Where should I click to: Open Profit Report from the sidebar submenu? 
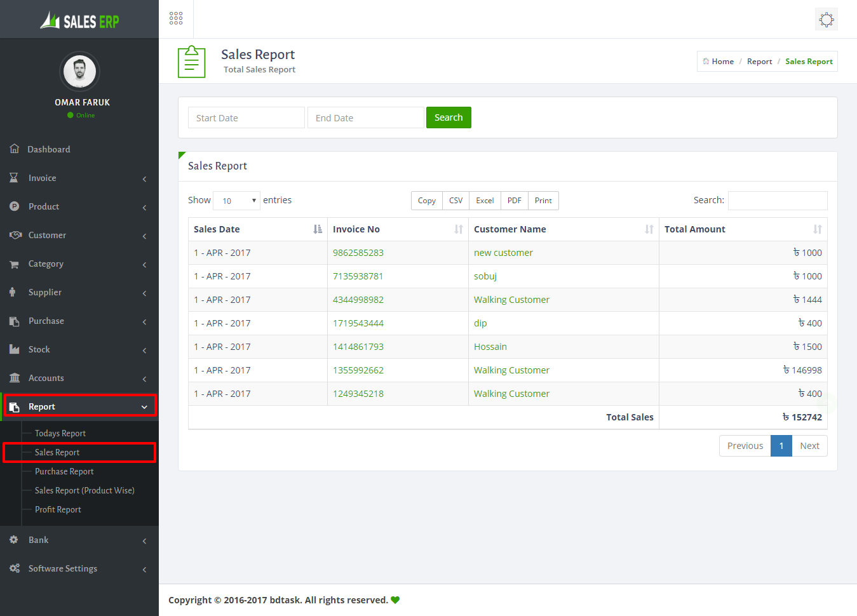pos(58,509)
